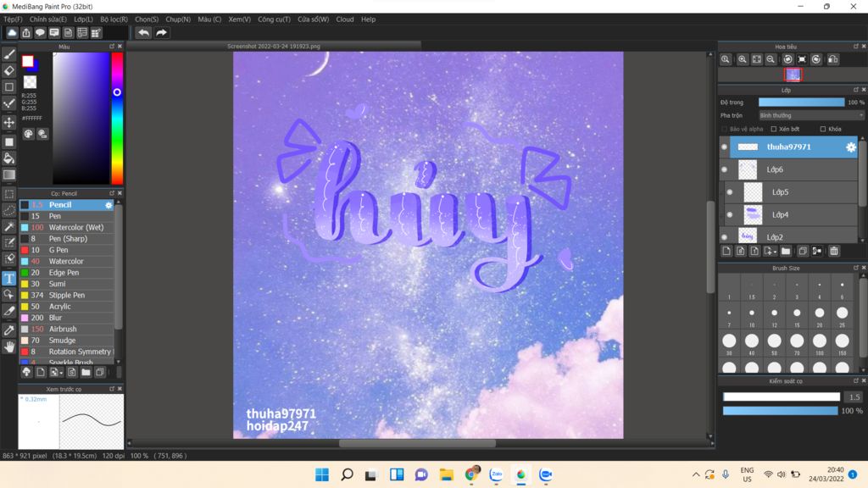Open the cloud icon in top toolbar

point(12,33)
